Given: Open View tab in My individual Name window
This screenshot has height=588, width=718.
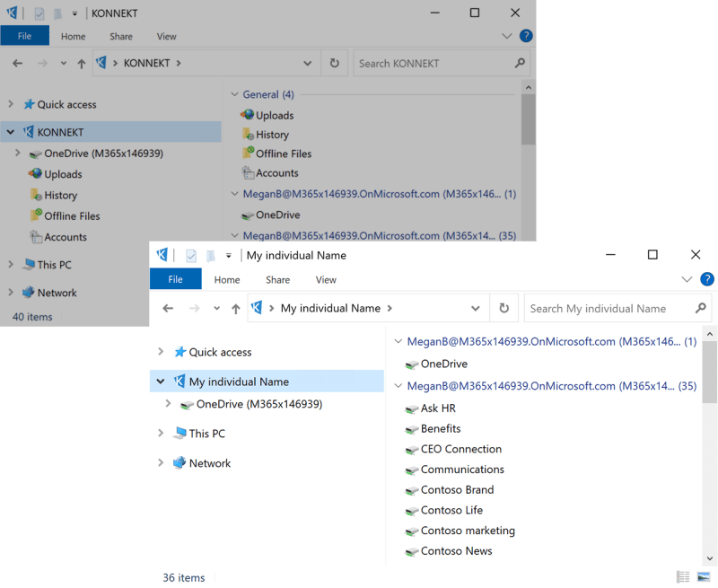Looking at the screenshot, I should [x=326, y=280].
